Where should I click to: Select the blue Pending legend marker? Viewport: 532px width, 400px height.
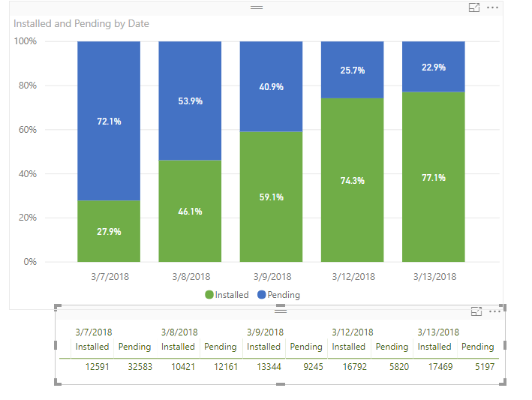tap(262, 295)
